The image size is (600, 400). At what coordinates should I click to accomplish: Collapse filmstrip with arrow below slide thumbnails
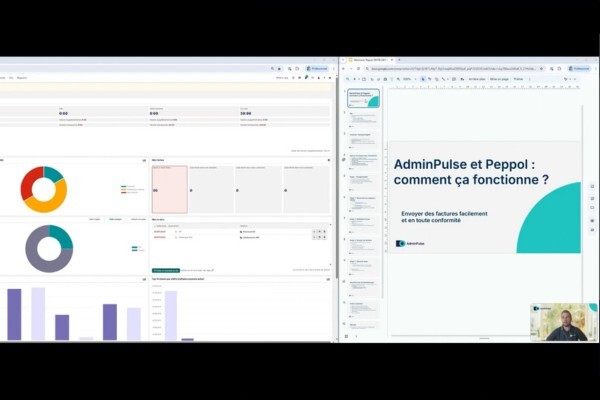[356, 336]
